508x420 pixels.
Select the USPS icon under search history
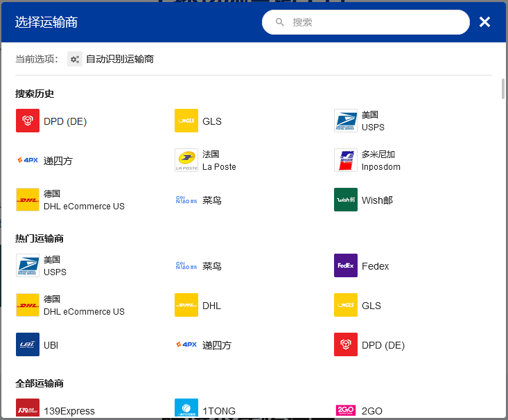tap(346, 121)
